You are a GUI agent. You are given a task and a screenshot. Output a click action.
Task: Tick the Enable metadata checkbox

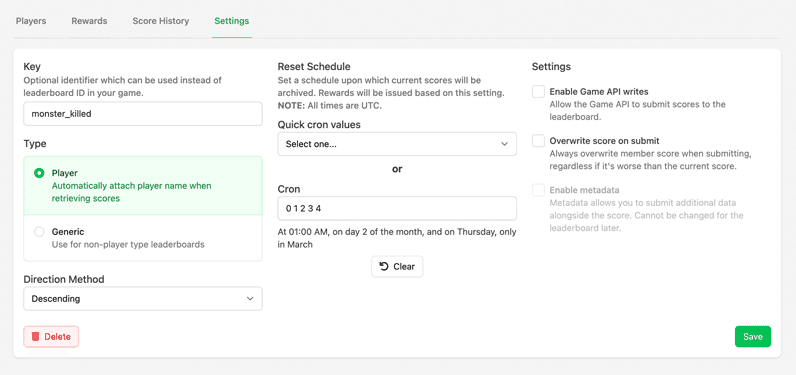tap(538, 190)
